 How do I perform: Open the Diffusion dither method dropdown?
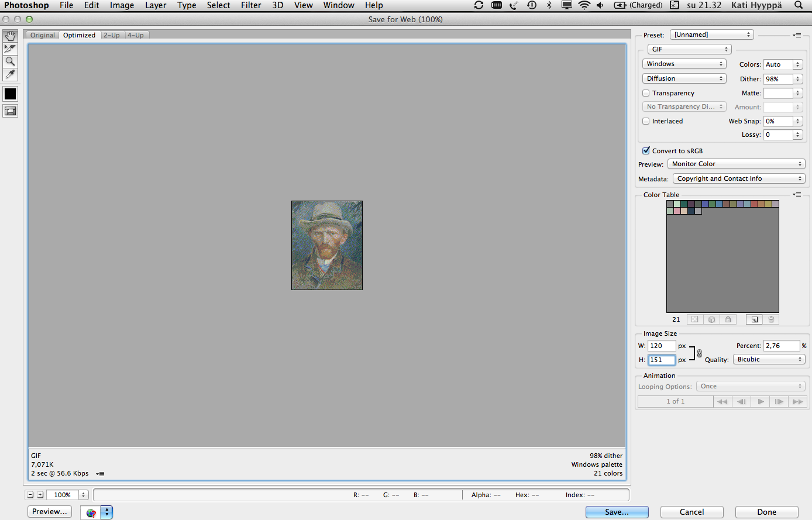(684, 78)
